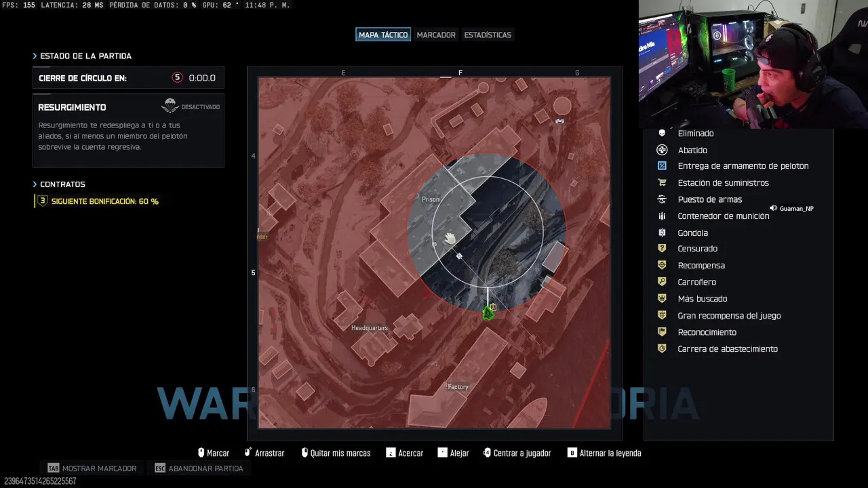The image size is (868, 488).
Task: Click the Carroñero magnifier contract icon
Action: tap(662, 282)
